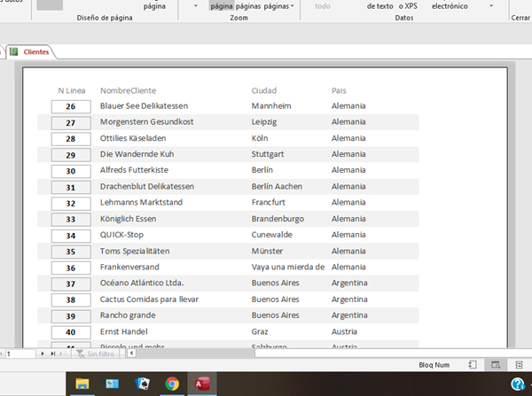Click the N Linea box showing 40

71,332
